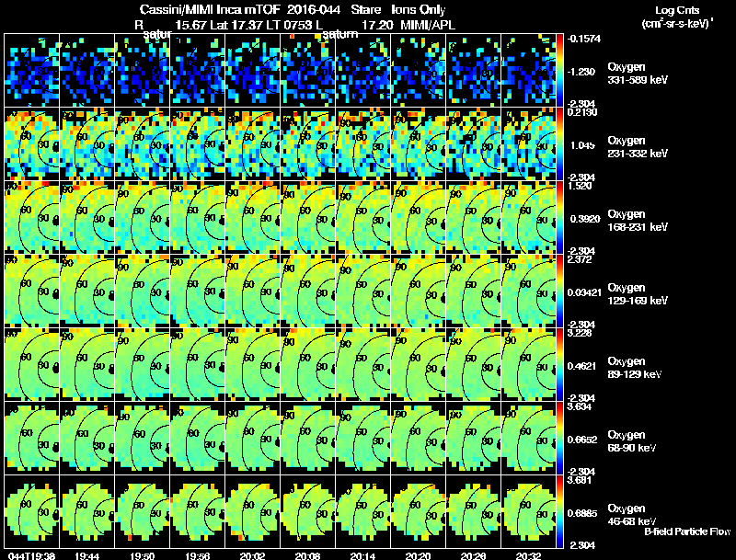Click 20:08 panel in 46-68 keV row
This screenshot has height=560, width=736.
click(307, 511)
